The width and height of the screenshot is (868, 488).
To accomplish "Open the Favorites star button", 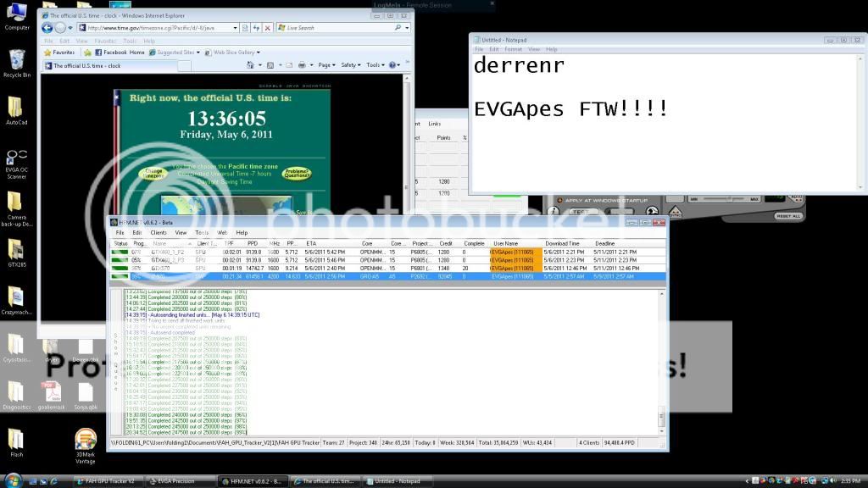I will pos(59,53).
